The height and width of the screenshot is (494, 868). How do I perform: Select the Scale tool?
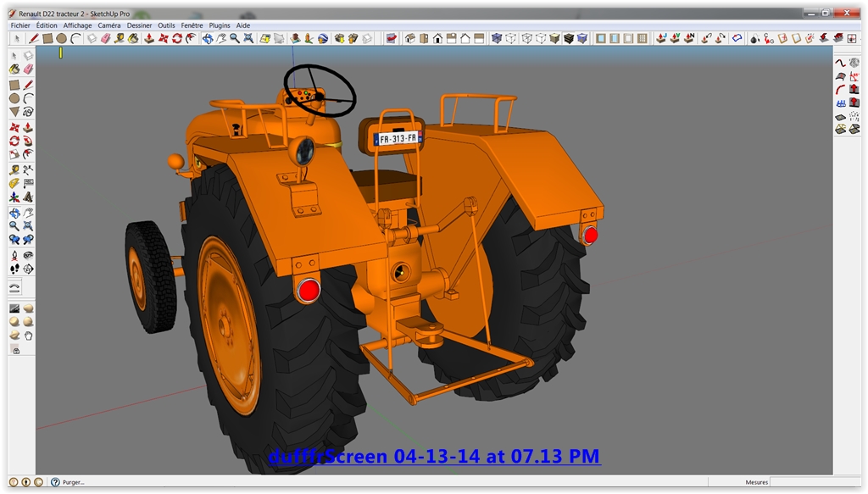[x=14, y=154]
